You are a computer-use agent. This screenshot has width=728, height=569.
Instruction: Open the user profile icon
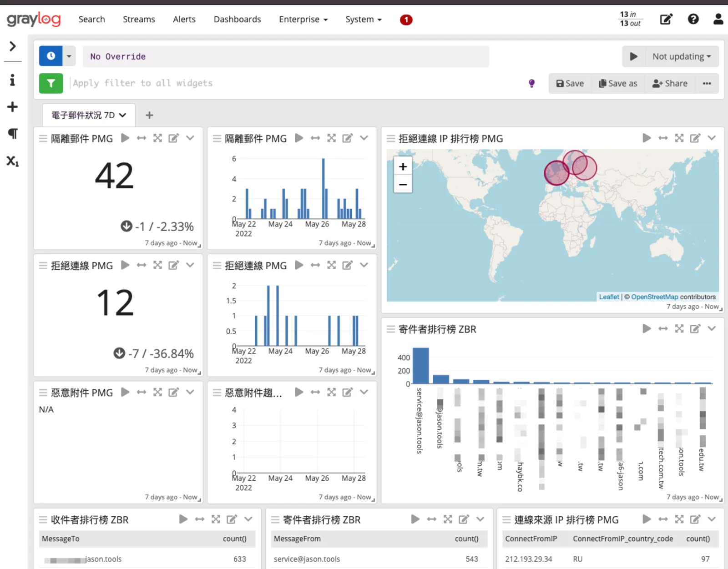(718, 19)
